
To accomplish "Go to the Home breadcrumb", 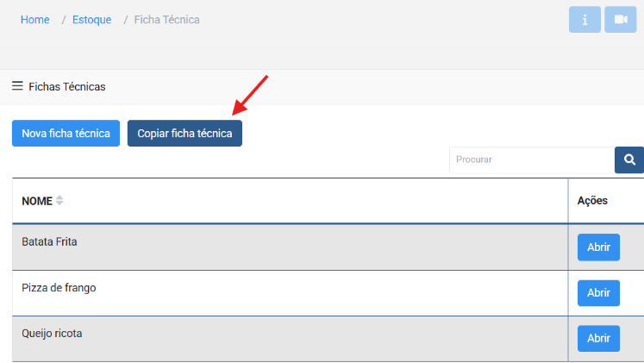I will [34, 20].
